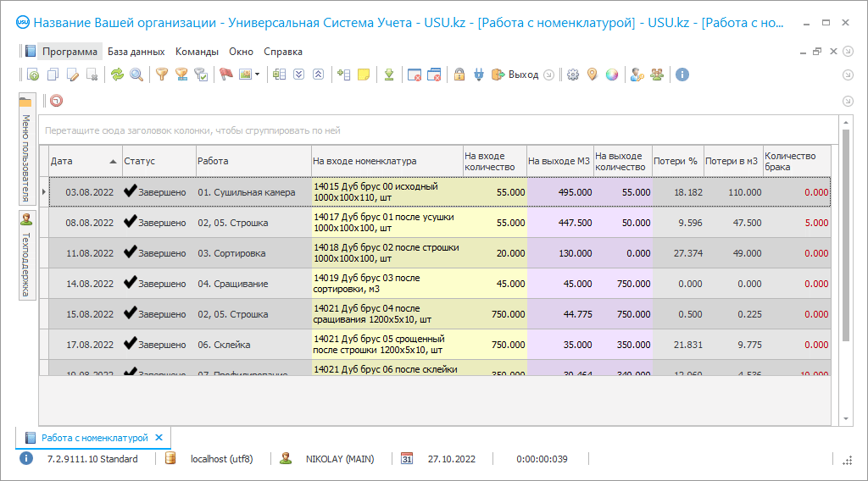This screenshot has height=481, width=868.
Task: Click the Edit record pencil icon
Action: tap(73, 75)
